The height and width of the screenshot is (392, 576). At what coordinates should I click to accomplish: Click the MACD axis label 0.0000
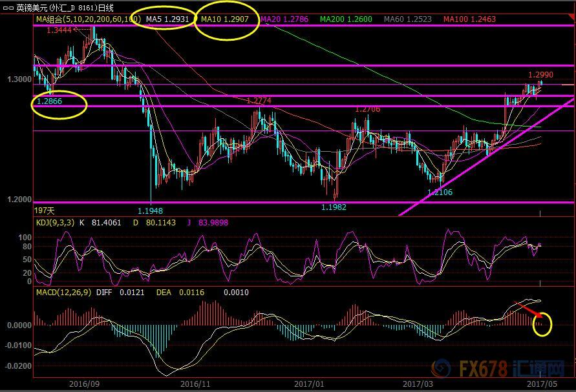[19, 325]
